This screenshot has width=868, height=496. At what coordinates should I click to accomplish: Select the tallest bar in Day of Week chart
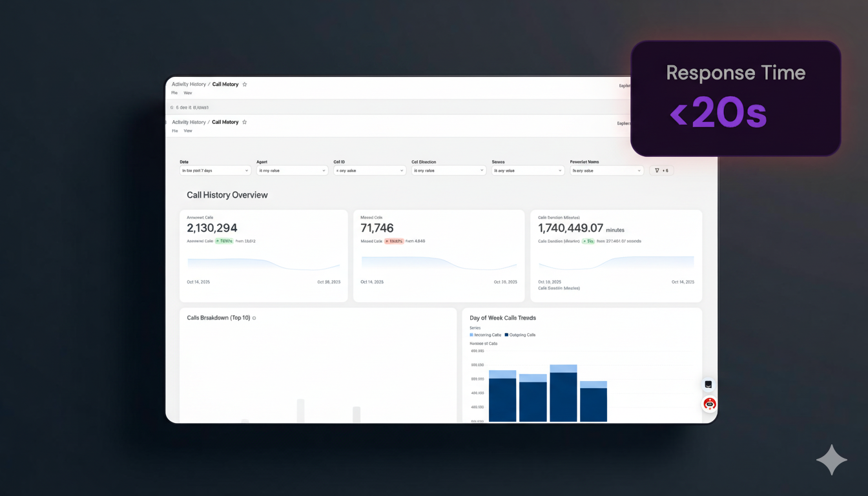click(563, 394)
